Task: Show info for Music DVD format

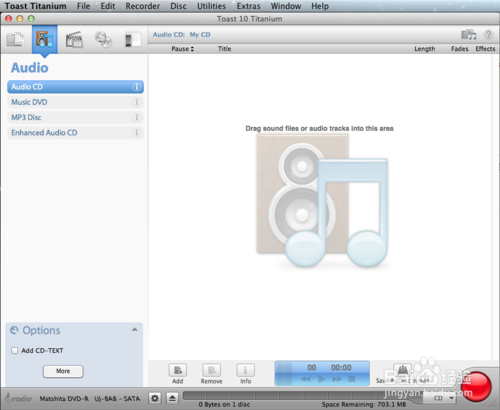Action: [136, 102]
